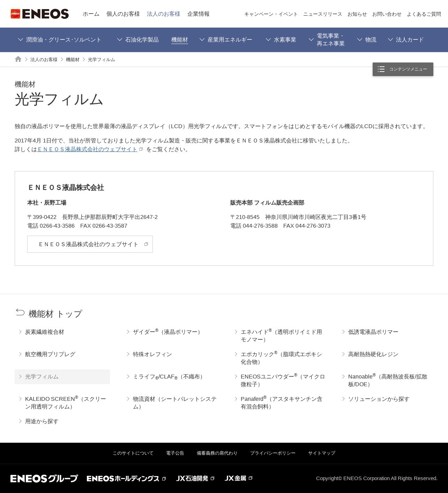The height and width of the screenshot is (493, 448).
Task: Expand the 物流 dropdown
Action: 367,40
